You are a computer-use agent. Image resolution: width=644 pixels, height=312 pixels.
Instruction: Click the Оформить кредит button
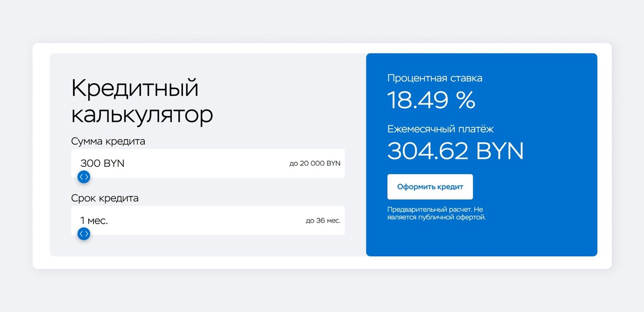pyautogui.click(x=430, y=187)
